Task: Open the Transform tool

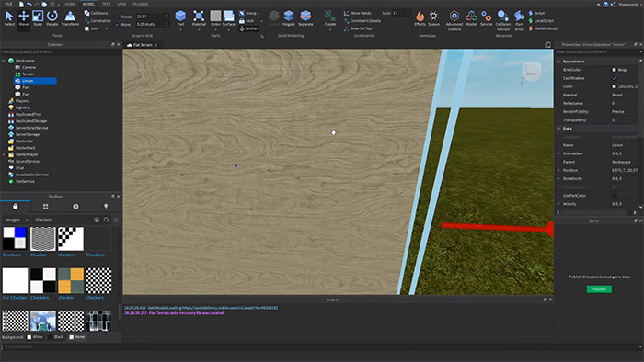Action: click(x=70, y=18)
